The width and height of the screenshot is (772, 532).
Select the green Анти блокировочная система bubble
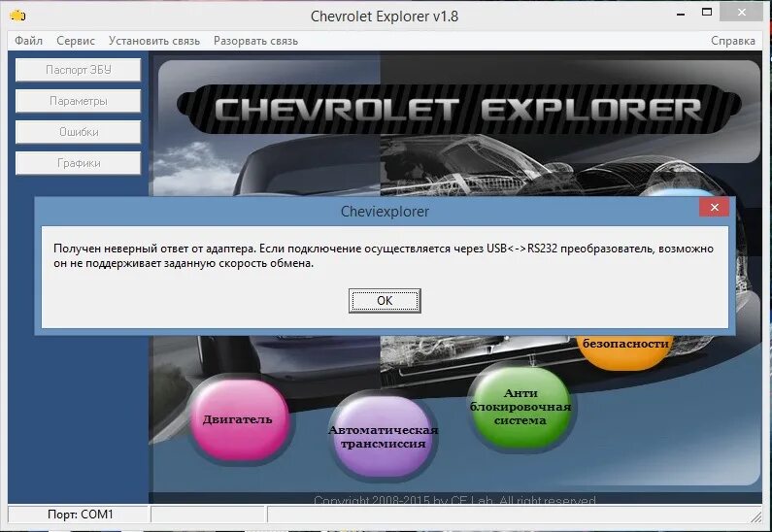(x=520, y=407)
